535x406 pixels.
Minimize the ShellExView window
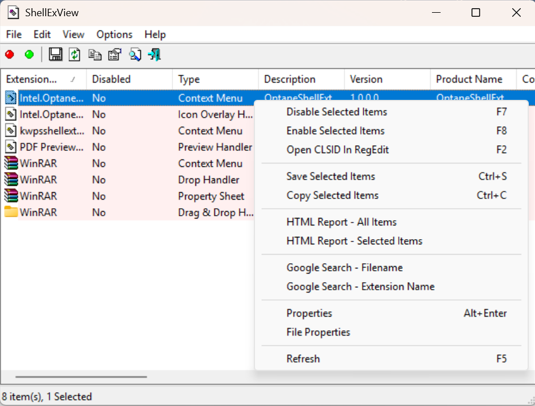point(436,13)
